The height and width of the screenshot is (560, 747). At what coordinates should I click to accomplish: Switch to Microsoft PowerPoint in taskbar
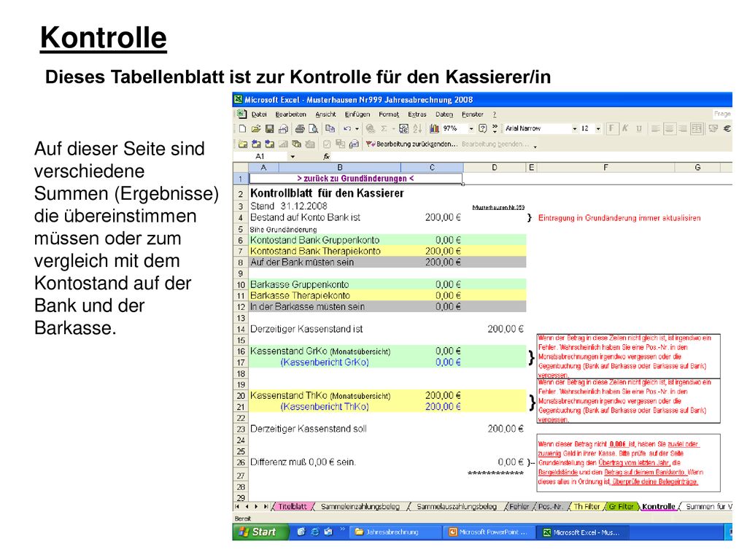coord(489,532)
